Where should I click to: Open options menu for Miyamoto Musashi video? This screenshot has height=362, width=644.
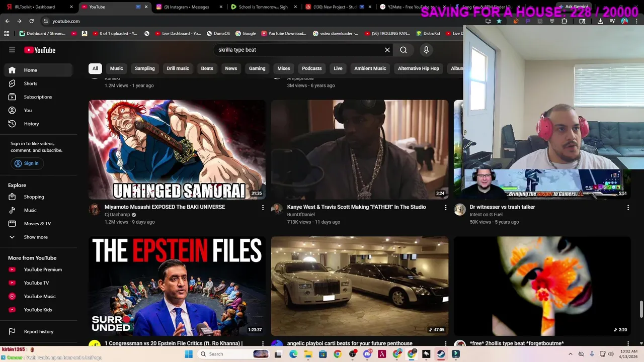coord(263,208)
